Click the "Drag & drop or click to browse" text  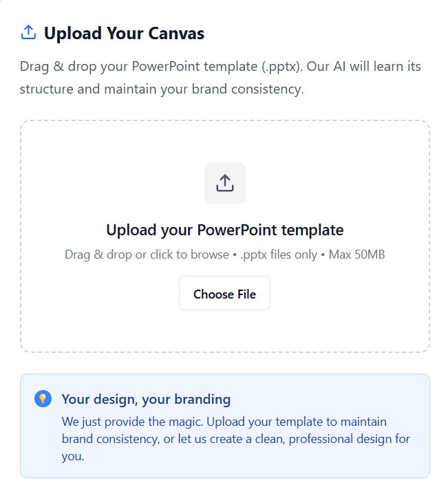(x=147, y=255)
